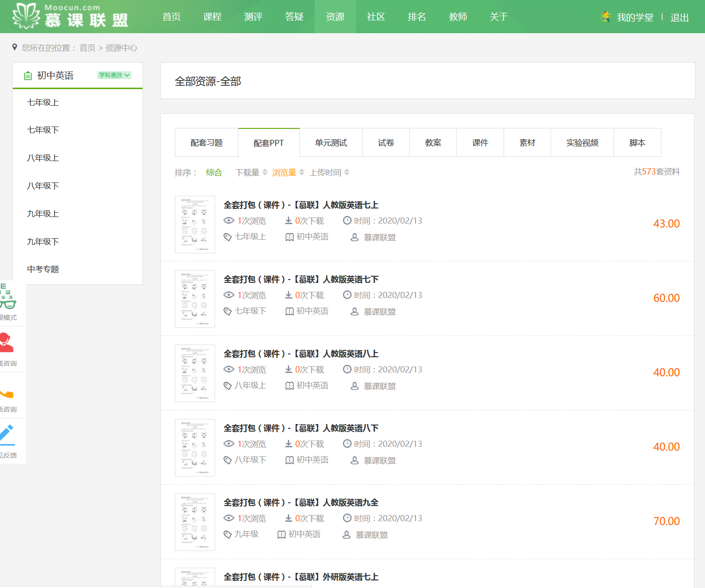Screen dimensions: 705x588
Task: Switch to 单元测试 tab
Action: coord(331,143)
